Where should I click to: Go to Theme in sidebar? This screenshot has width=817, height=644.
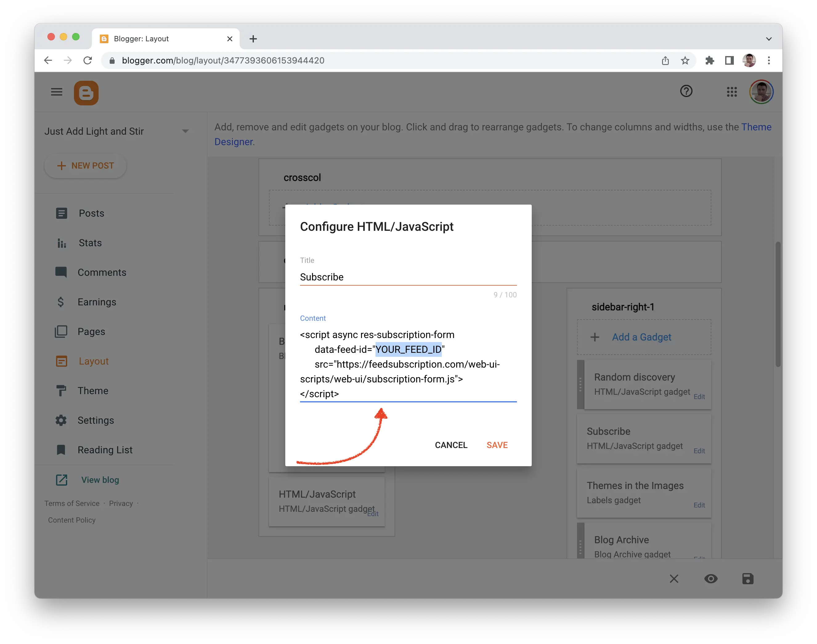point(93,391)
